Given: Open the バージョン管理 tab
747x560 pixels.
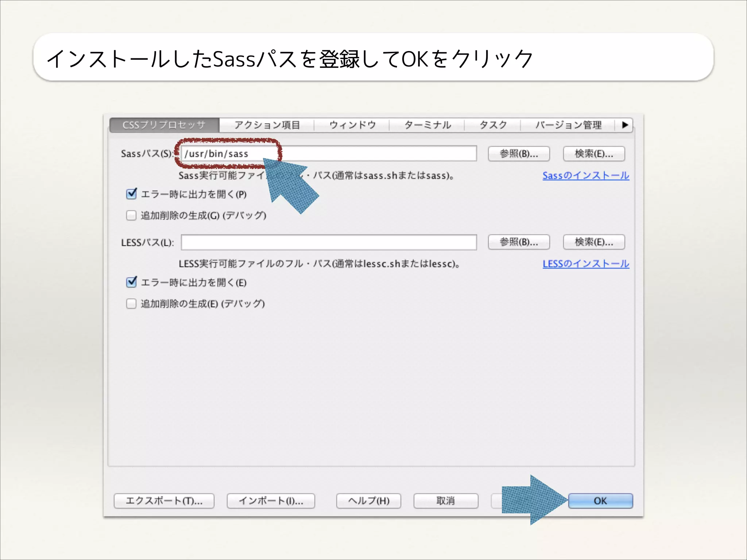Looking at the screenshot, I should pos(568,125).
